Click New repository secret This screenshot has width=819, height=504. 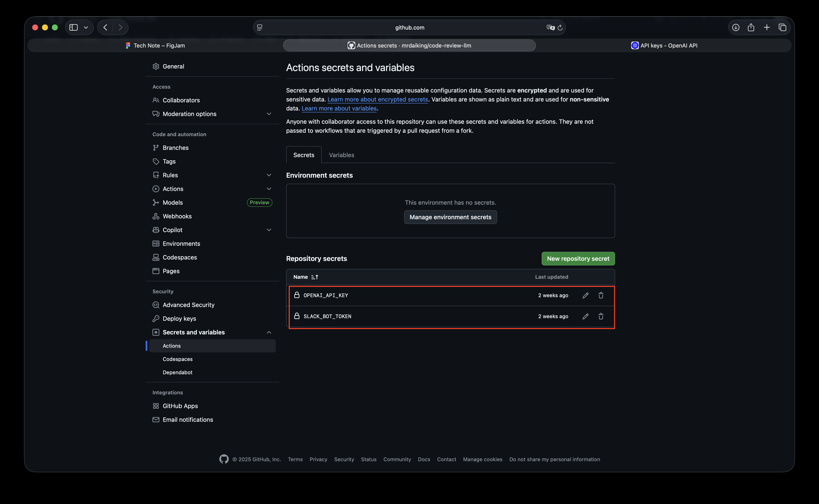tap(578, 258)
